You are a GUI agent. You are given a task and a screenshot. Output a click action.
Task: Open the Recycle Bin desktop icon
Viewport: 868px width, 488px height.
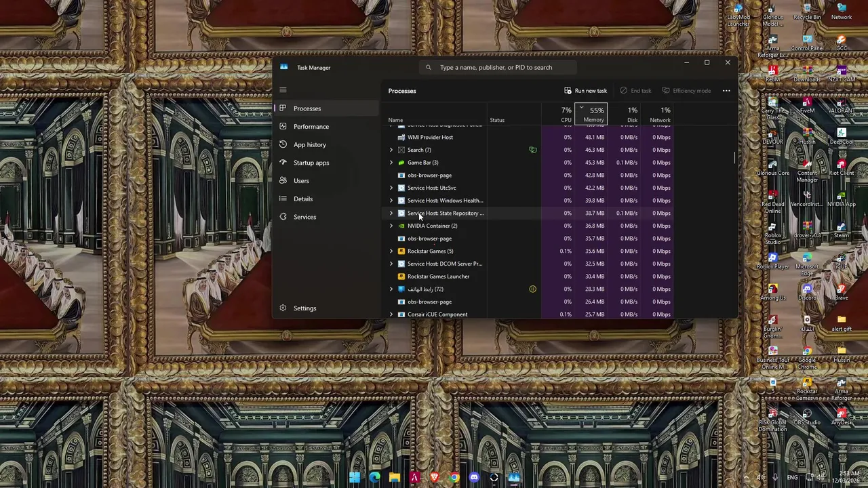pyautogui.click(x=807, y=12)
